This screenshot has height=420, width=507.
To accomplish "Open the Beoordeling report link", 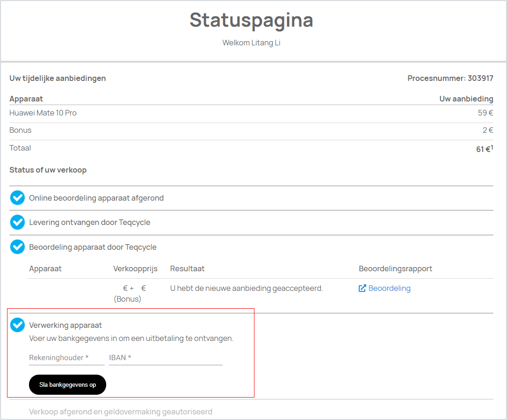I will tap(389, 288).
